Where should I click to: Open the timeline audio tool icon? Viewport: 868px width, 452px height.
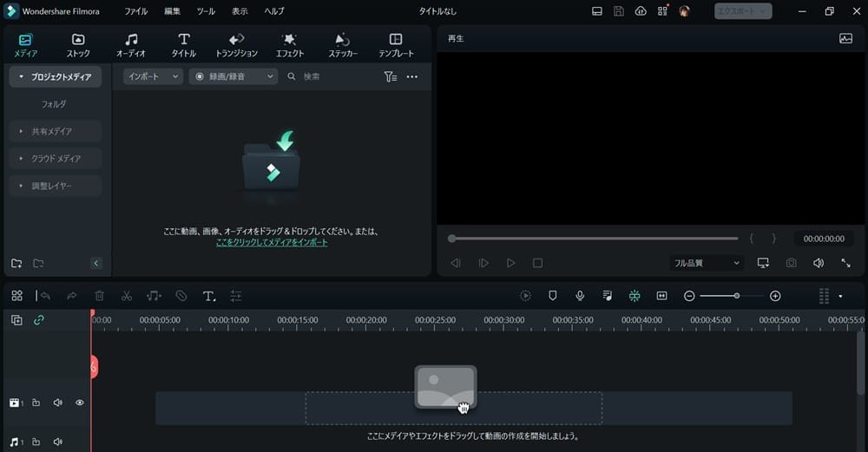pos(154,296)
